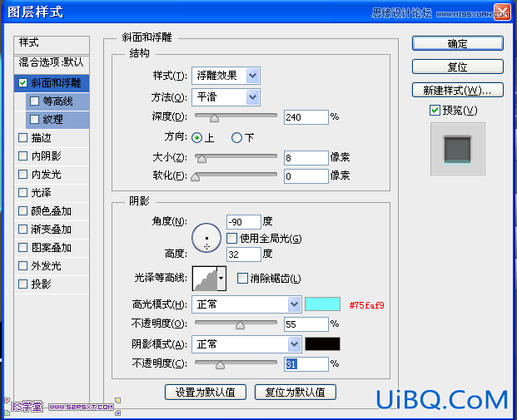This screenshot has height=420, width=517.
Task: Turn on 渐变叠加 checkbox
Action: (x=22, y=229)
